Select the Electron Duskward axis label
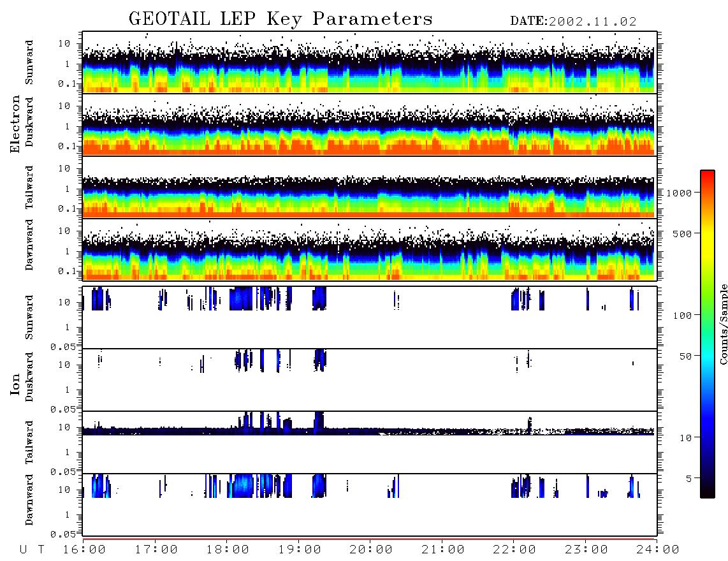The width and height of the screenshot is (728, 561). point(29,122)
